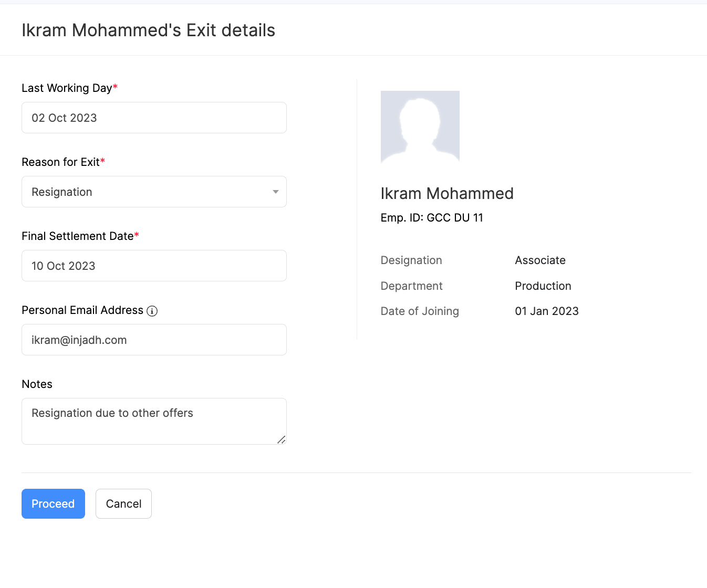Click the Ikram Mohammed name under the avatar

(x=447, y=194)
